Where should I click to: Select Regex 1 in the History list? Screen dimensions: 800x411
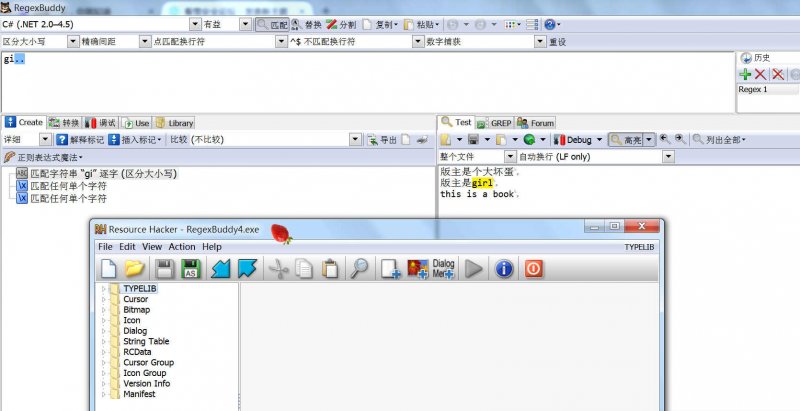point(768,90)
